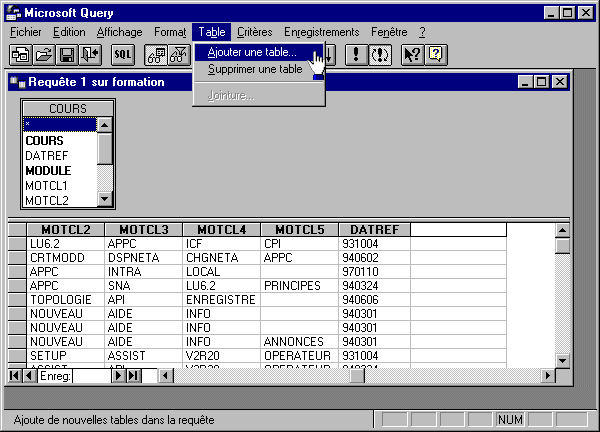Select DATREF in the COURS field list
The height and width of the screenshot is (432, 600).
point(60,156)
